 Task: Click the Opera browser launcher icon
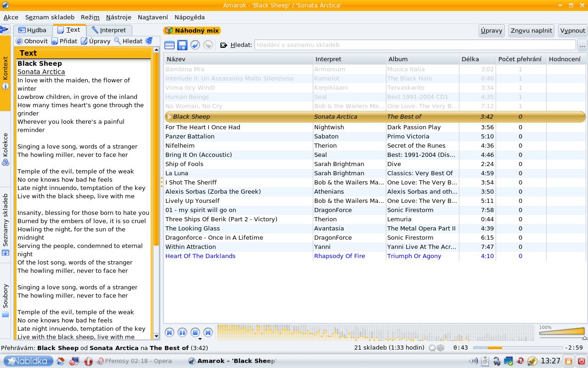[x=88, y=361]
